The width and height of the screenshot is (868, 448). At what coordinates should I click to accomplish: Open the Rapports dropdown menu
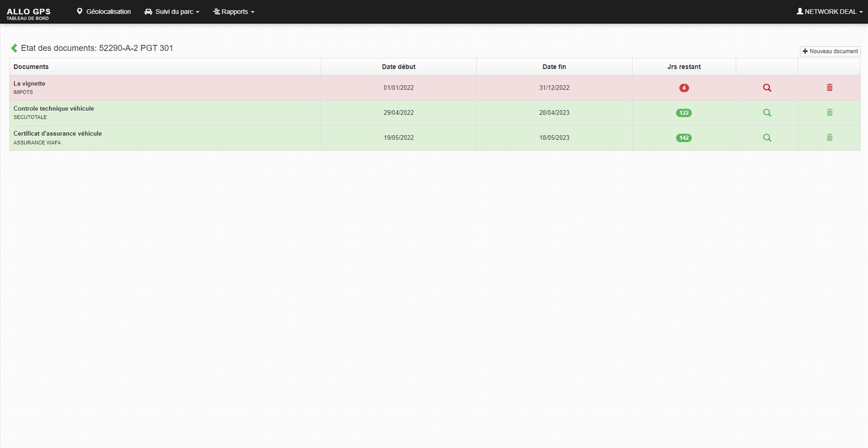[234, 11]
